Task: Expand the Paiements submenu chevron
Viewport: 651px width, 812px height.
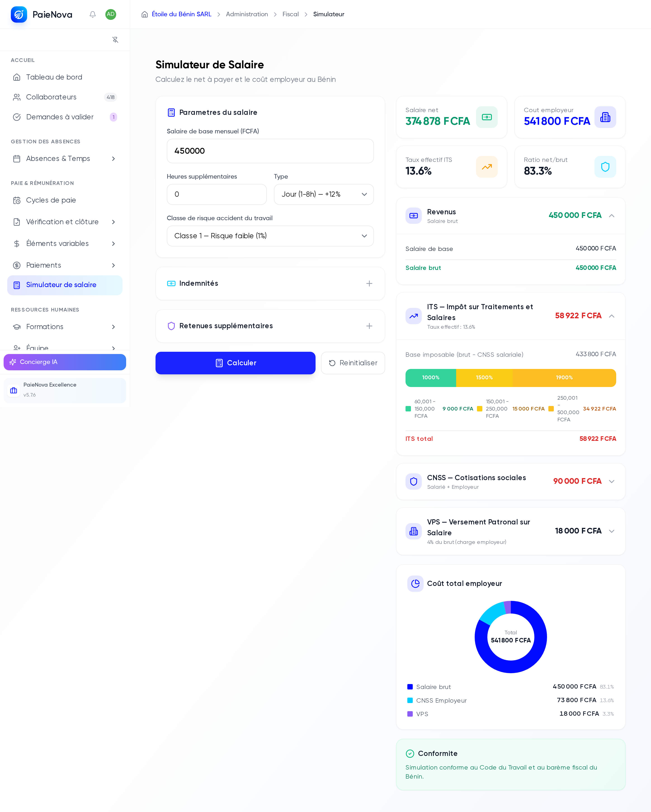Action: pyautogui.click(x=113, y=265)
